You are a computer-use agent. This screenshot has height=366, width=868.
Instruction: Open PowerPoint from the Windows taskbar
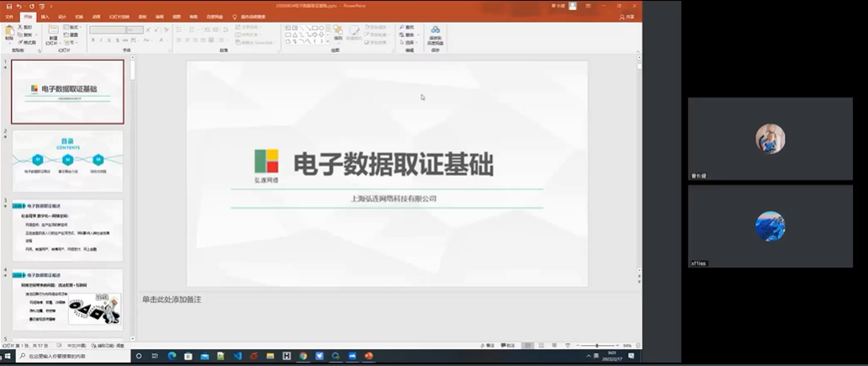click(x=368, y=356)
